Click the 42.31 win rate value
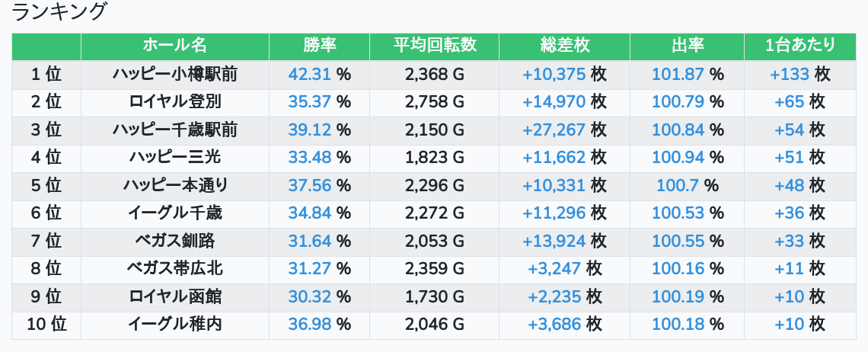 click(311, 75)
